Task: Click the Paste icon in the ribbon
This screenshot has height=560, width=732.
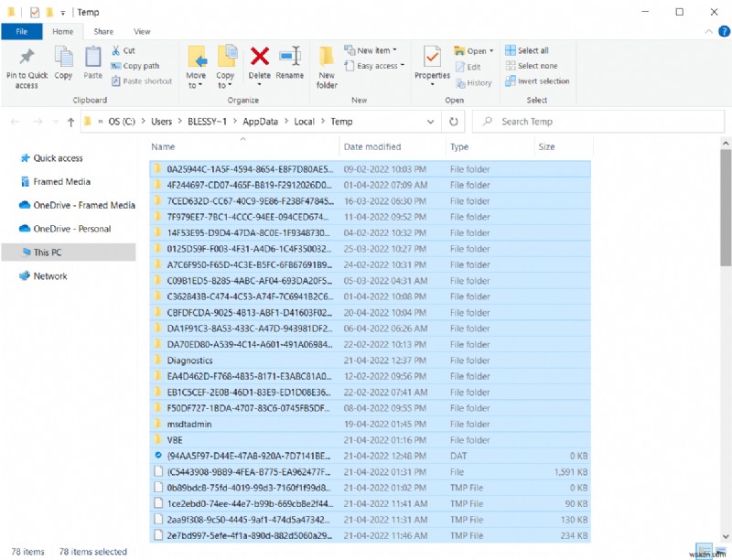Action: click(x=92, y=59)
